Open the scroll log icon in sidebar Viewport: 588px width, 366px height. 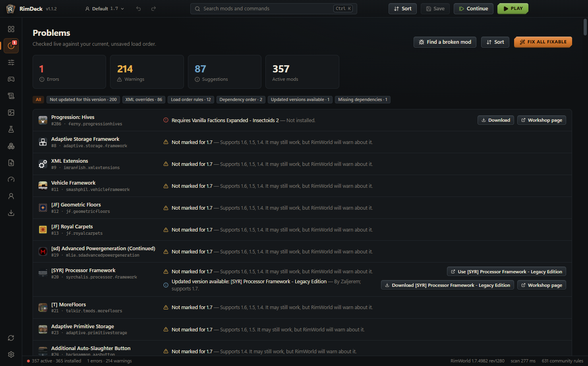coord(11,96)
